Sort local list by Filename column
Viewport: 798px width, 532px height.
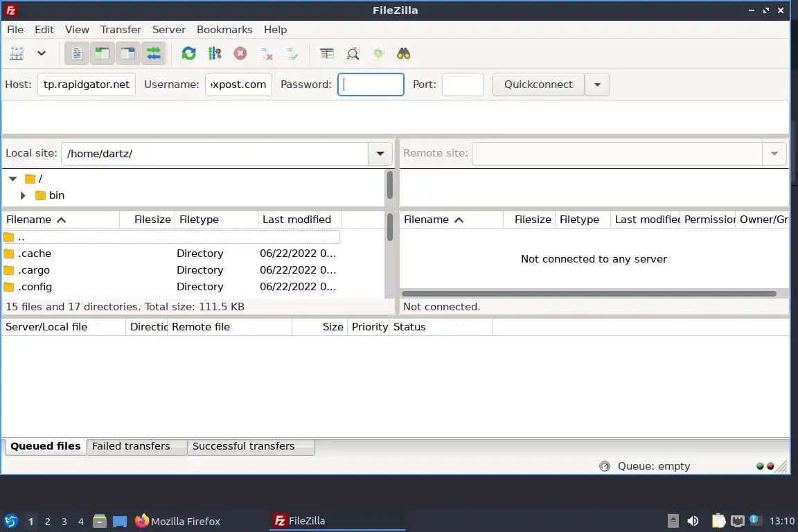tap(60, 220)
